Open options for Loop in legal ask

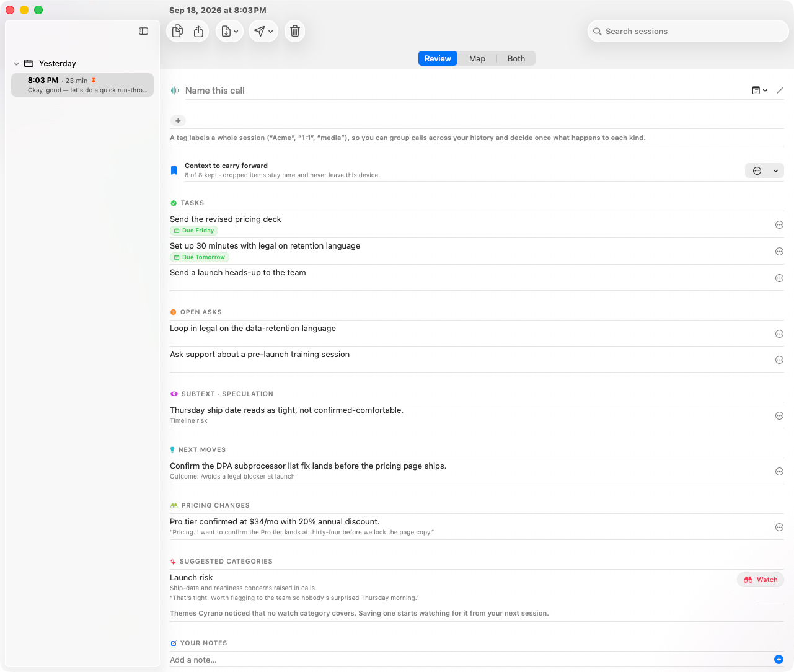pos(779,334)
